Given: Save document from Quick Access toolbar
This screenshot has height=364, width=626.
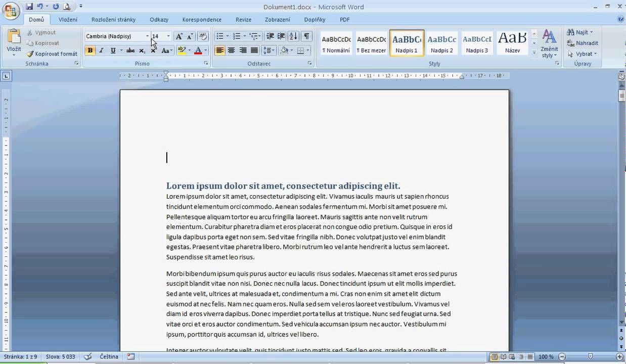Looking at the screenshot, I should coord(29,7).
